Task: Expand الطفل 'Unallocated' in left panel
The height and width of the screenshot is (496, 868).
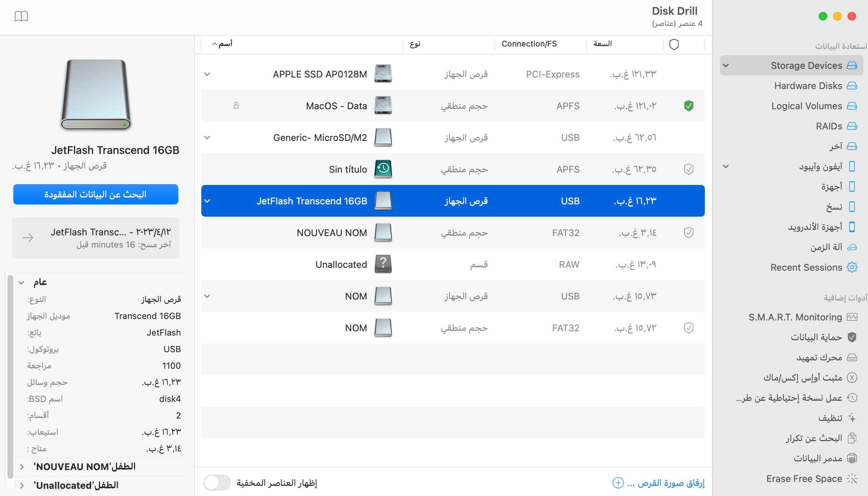Action: (22, 485)
